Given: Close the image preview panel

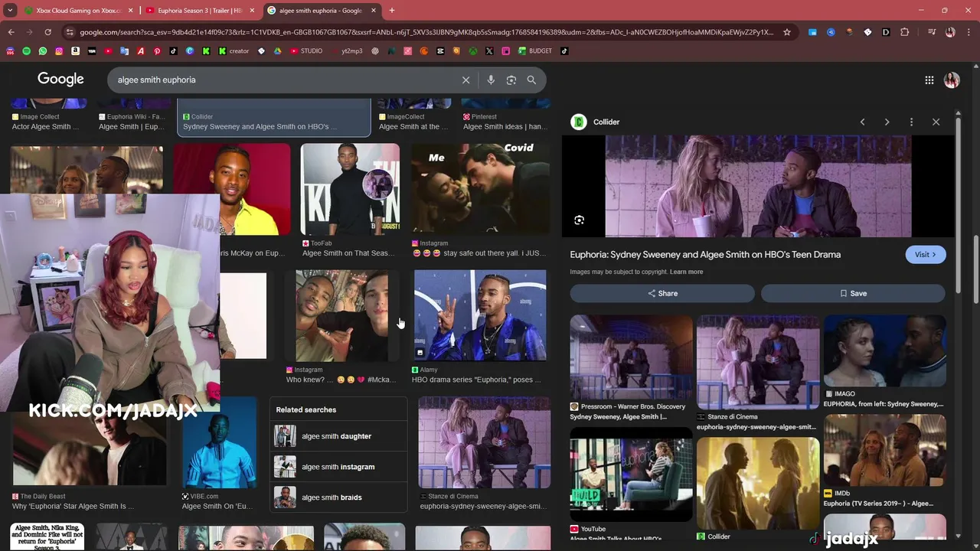Looking at the screenshot, I should (x=936, y=122).
